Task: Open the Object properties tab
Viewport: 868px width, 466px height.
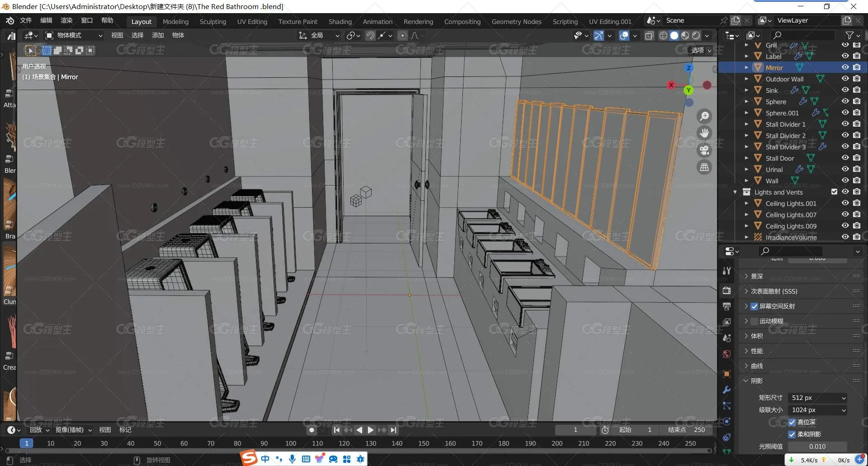Action: [x=726, y=374]
